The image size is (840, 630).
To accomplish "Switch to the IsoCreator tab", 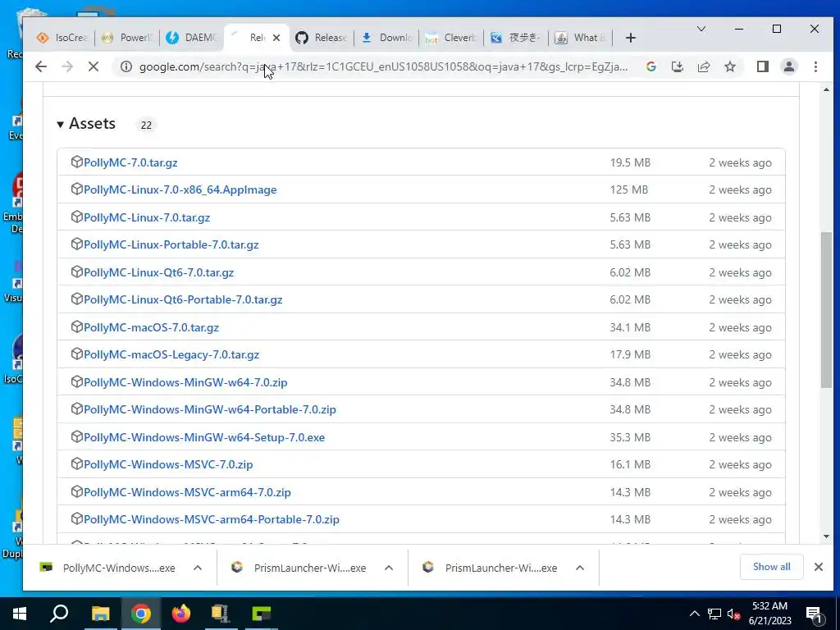I will click(x=62, y=38).
